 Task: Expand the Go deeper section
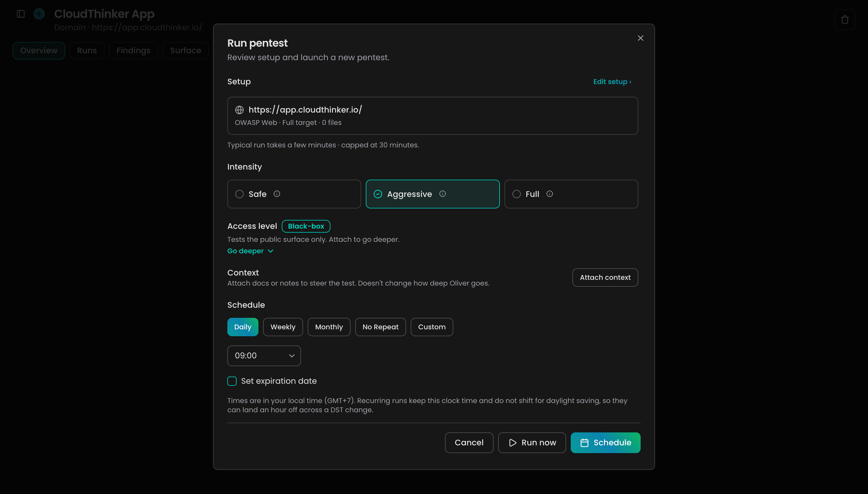[250, 251]
